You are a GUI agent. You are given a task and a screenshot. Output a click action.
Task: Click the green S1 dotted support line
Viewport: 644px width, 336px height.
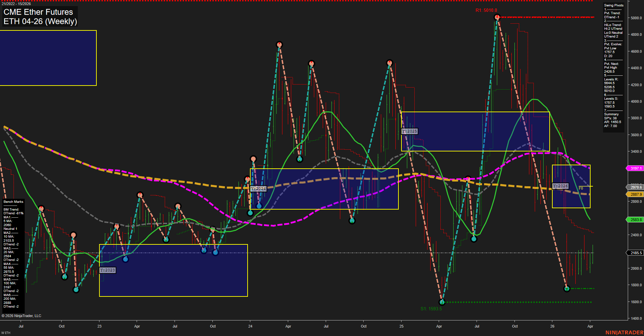(507, 303)
